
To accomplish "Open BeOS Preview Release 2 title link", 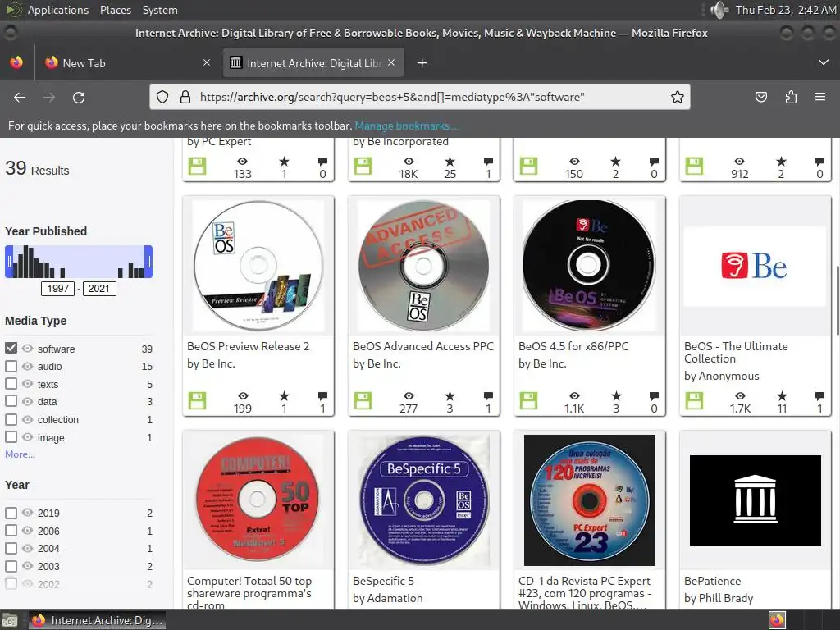I will click(x=248, y=346).
